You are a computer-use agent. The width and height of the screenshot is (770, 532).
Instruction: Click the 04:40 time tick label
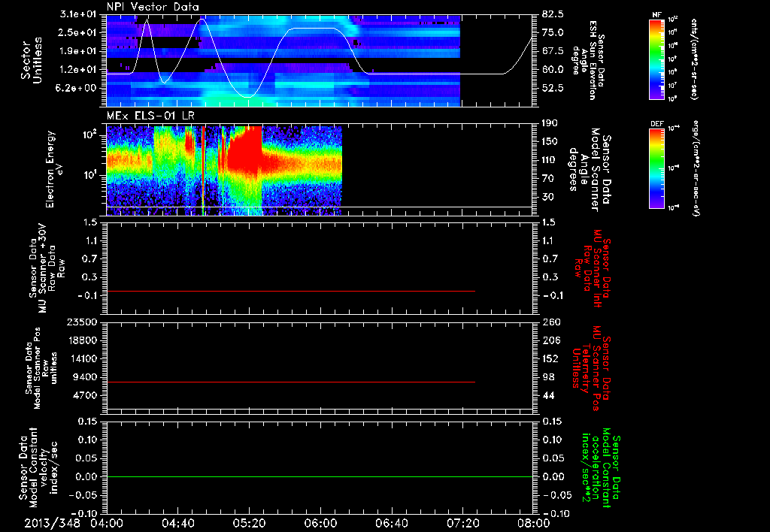(177, 523)
